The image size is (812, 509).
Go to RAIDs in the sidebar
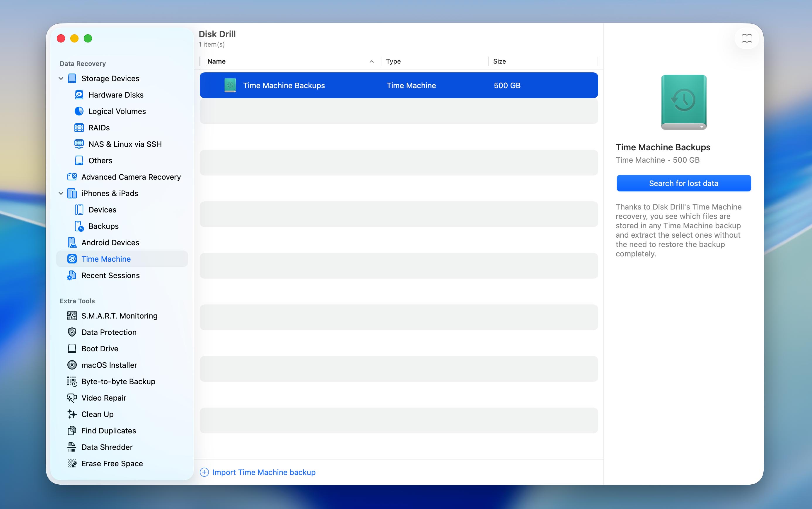coord(122,127)
